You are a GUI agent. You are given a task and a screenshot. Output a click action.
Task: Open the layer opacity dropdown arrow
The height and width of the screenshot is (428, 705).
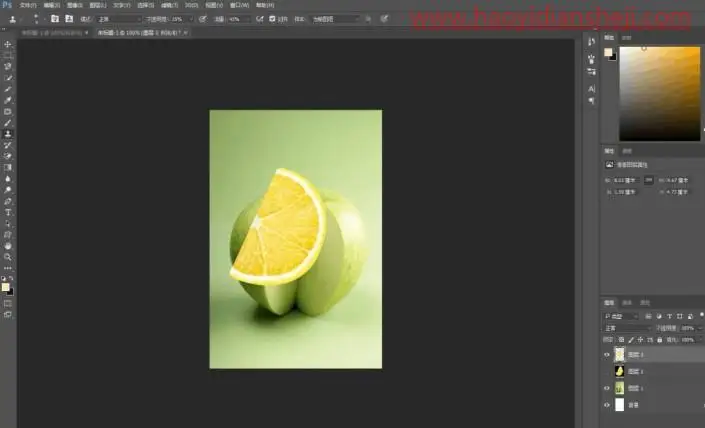[x=700, y=328]
